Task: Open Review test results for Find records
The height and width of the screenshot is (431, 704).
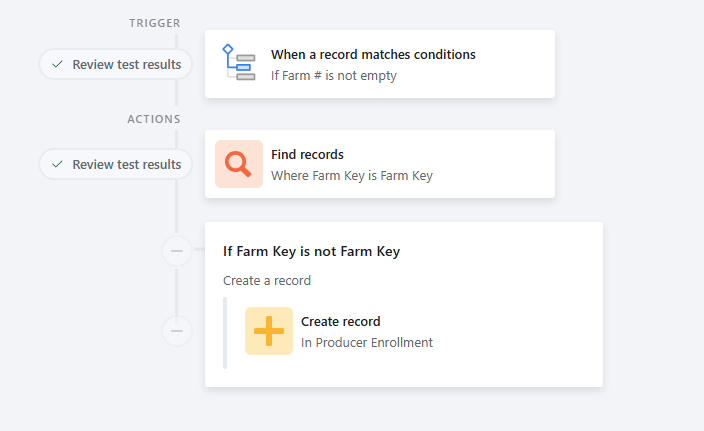Action: [116, 164]
